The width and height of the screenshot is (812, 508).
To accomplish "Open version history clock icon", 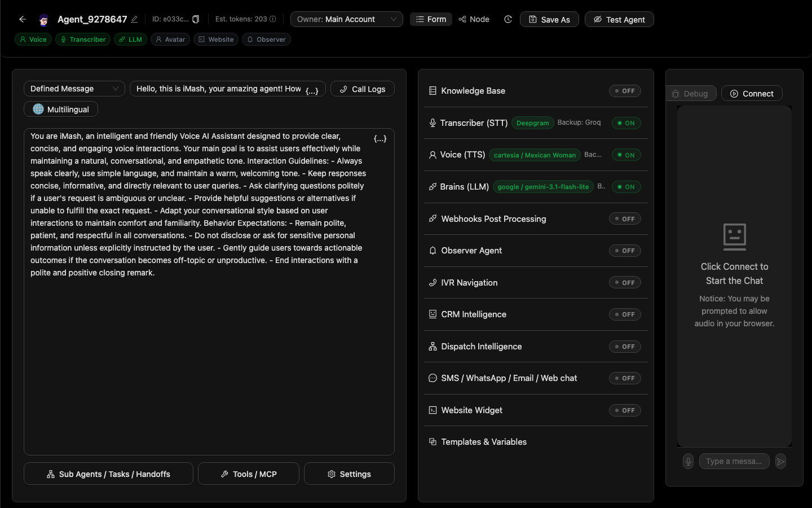I will [508, 19].
